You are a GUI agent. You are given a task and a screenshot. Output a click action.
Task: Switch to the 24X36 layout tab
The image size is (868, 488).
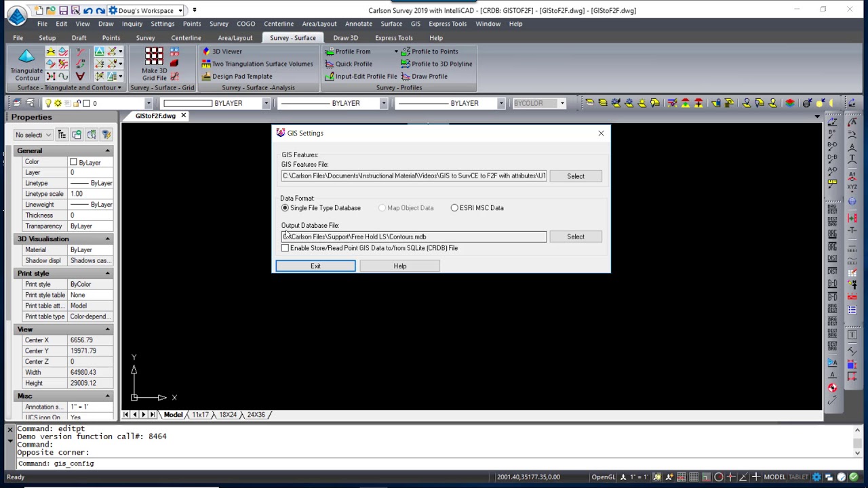(x=256, y=415)
